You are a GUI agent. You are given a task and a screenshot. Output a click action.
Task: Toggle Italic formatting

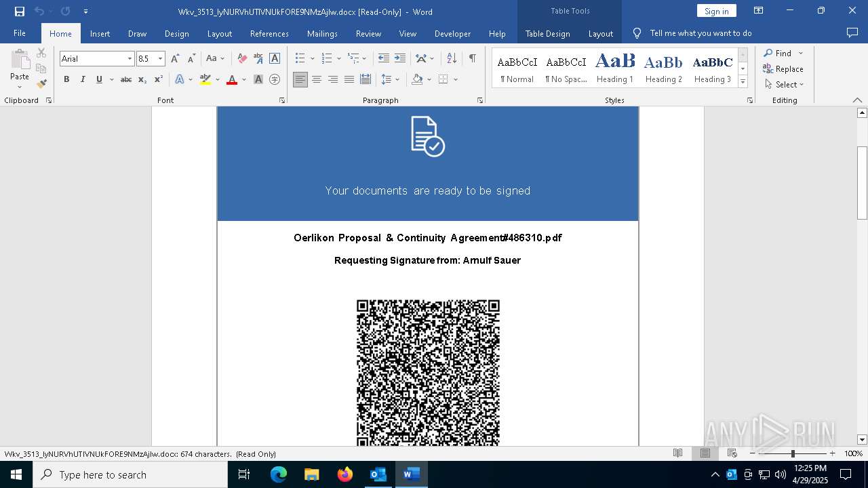pos(83,79)
